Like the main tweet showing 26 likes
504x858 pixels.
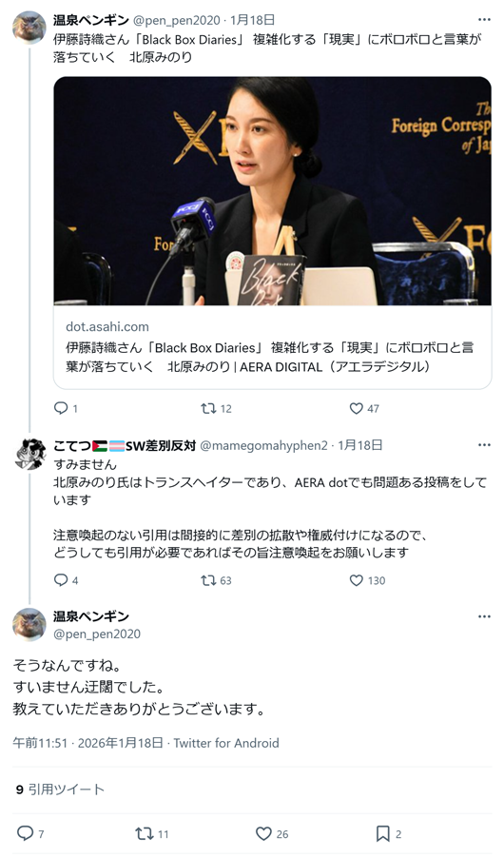click(272, 833)
